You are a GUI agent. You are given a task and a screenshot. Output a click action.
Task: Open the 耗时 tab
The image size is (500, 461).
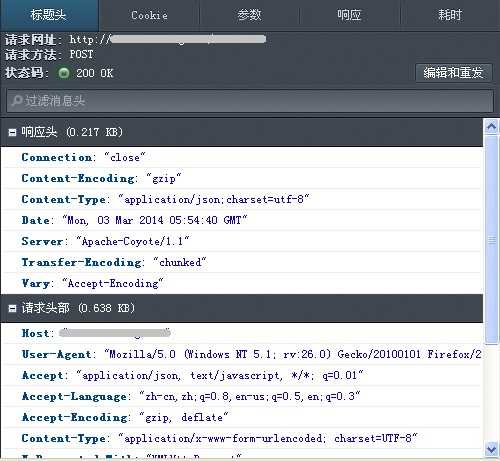tap(450, 15)
